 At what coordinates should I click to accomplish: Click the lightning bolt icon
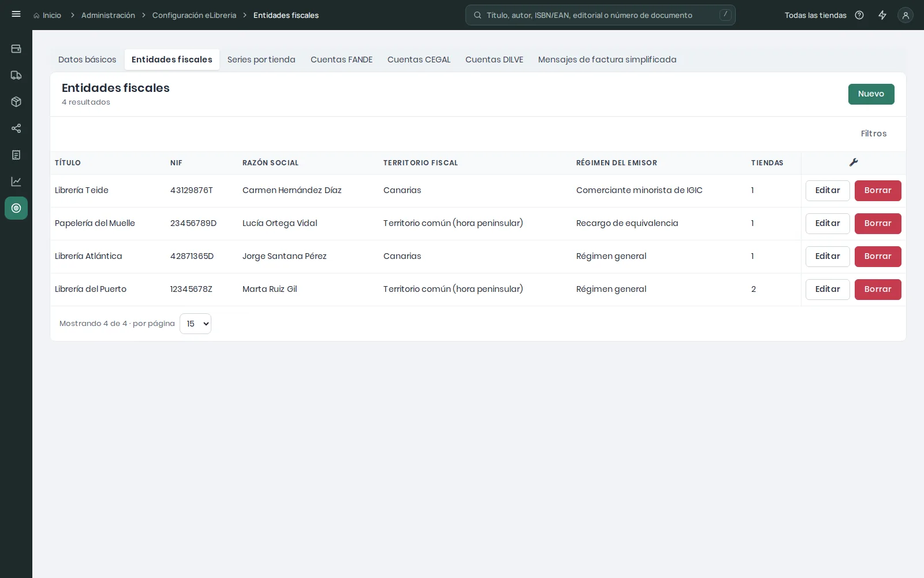pos(882,15)
